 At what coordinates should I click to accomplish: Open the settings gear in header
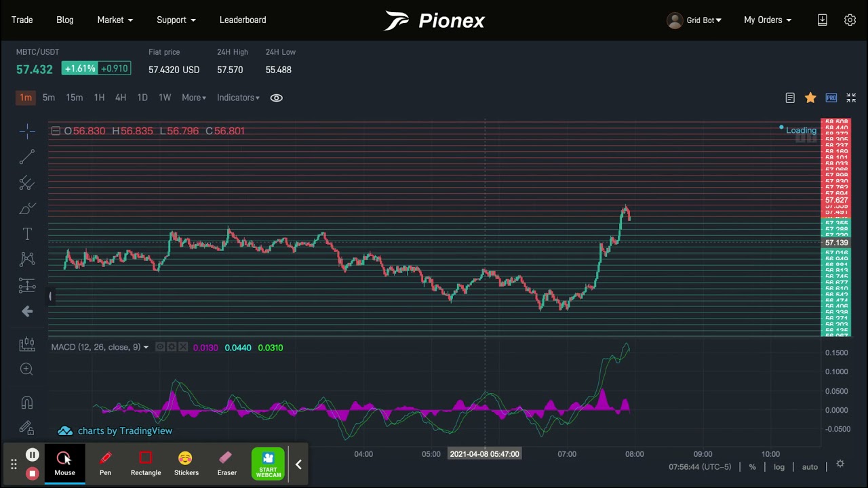850,20
